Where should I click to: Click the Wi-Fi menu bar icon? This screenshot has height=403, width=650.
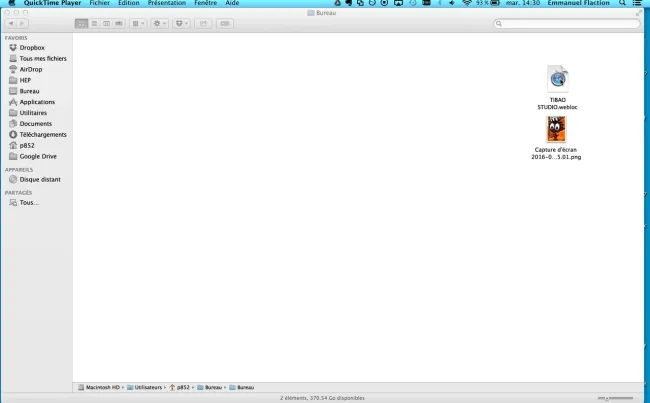tap(467, 3)
